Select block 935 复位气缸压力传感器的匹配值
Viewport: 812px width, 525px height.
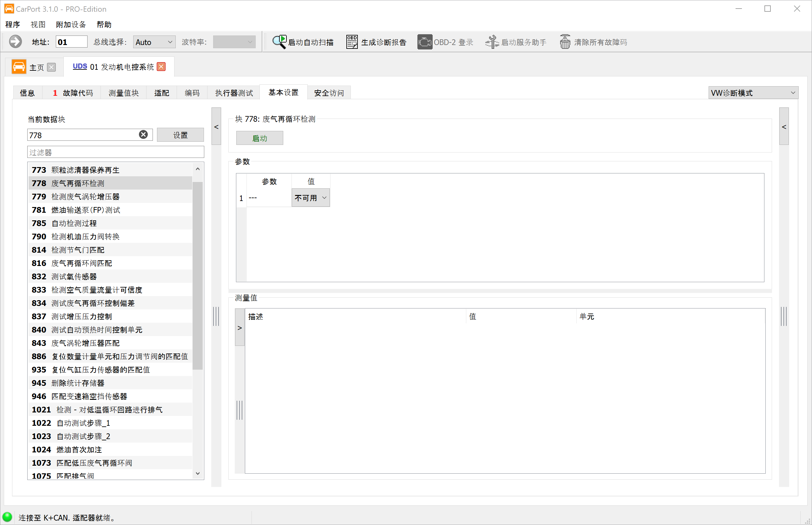[110, 369]
